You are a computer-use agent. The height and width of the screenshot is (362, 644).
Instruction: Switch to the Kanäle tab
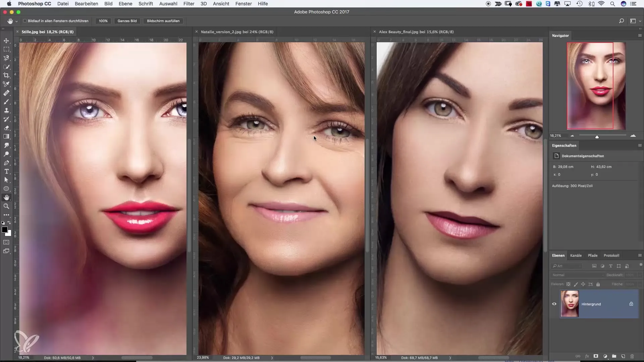click(576, 255)
